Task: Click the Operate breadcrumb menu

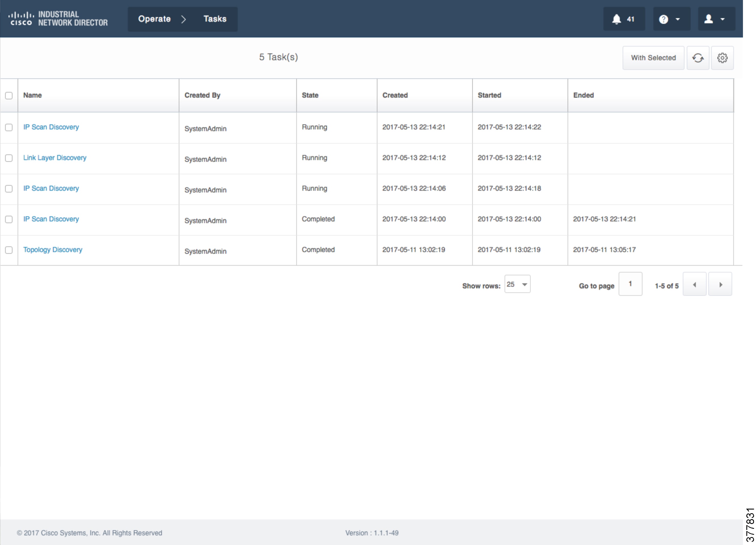Action: click(x=154, y=19)
